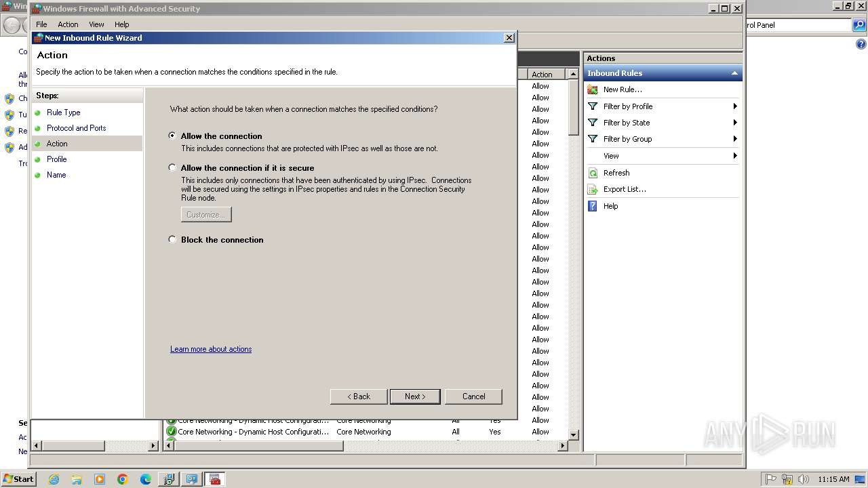The width and height of the screenshot is (868, 488).
Task: Open Google Chrome from the taskbar
Action: [x=123, y=479]
